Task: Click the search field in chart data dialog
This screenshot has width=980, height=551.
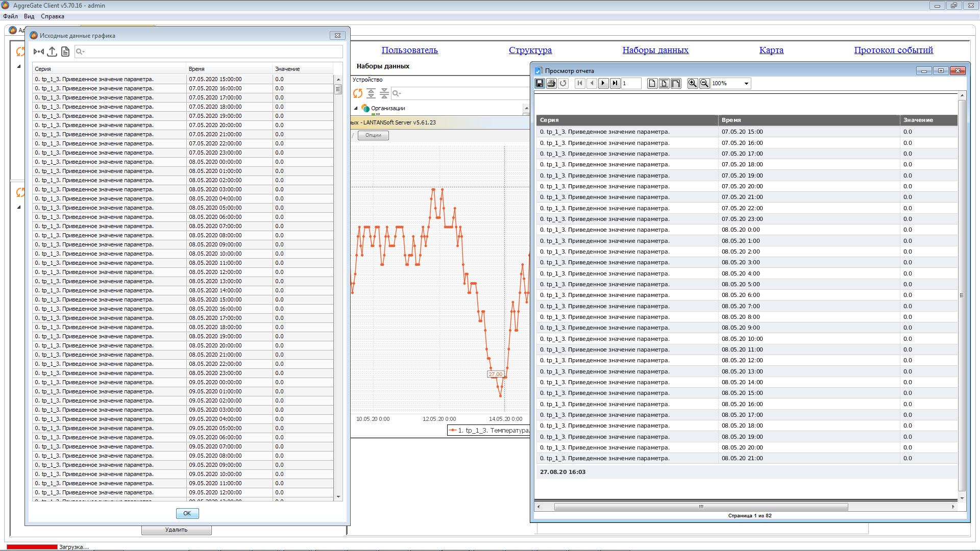Action: click(209, 52)
